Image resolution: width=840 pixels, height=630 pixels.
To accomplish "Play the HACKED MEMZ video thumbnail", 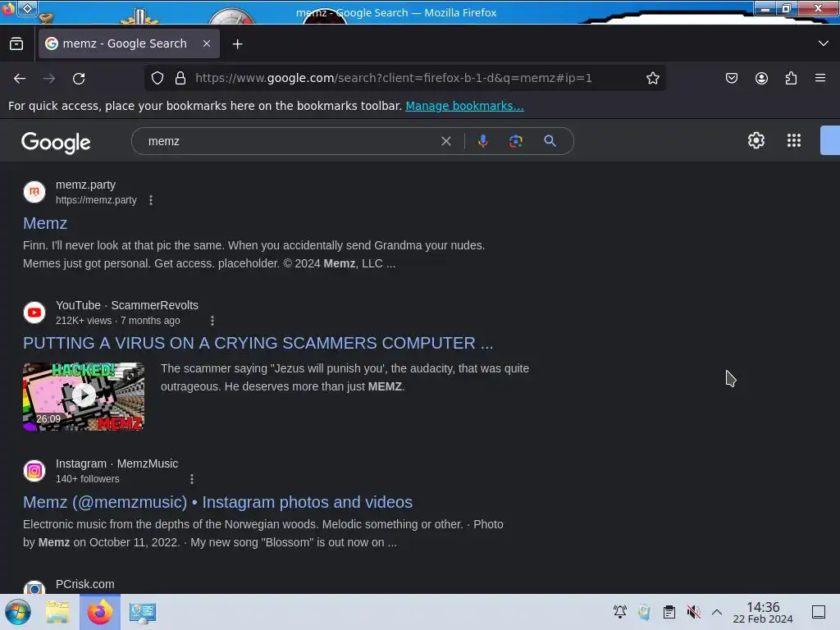I will 84,396.
